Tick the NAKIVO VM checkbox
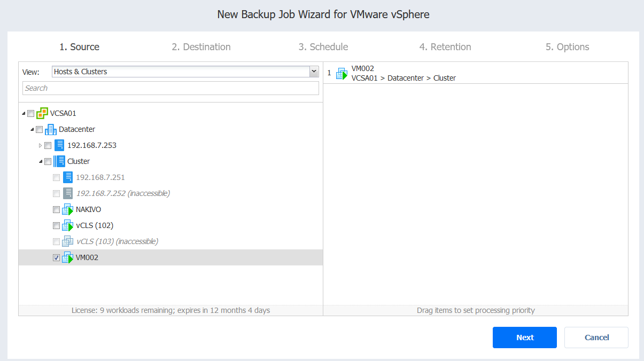The height and width of the screenshot is (361, 644). [56, 210]
